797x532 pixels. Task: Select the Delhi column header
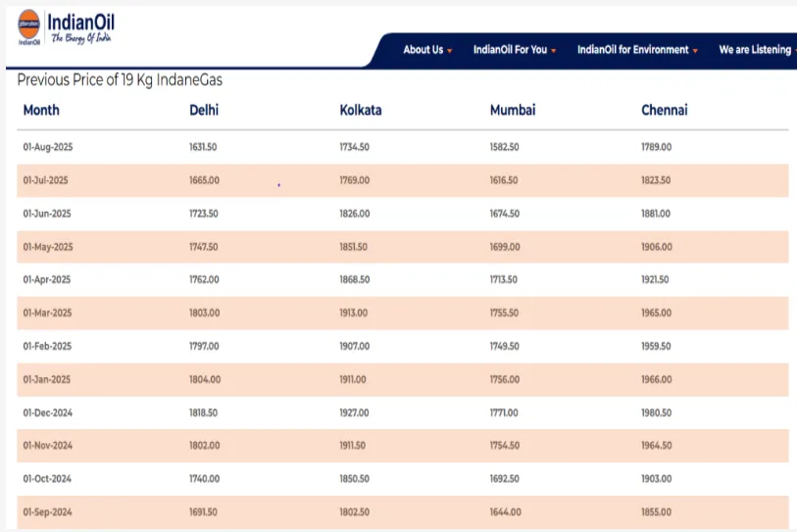[x=204, y=111]
